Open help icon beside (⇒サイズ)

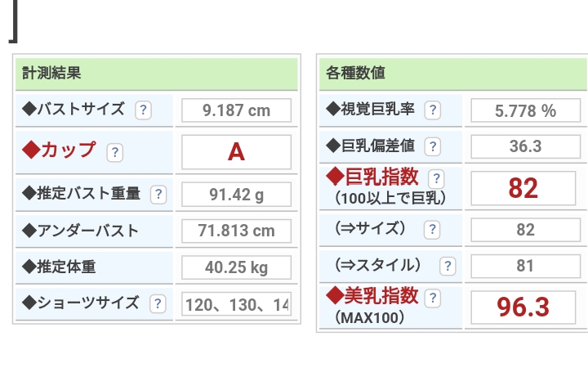click(x=432, y=230)
